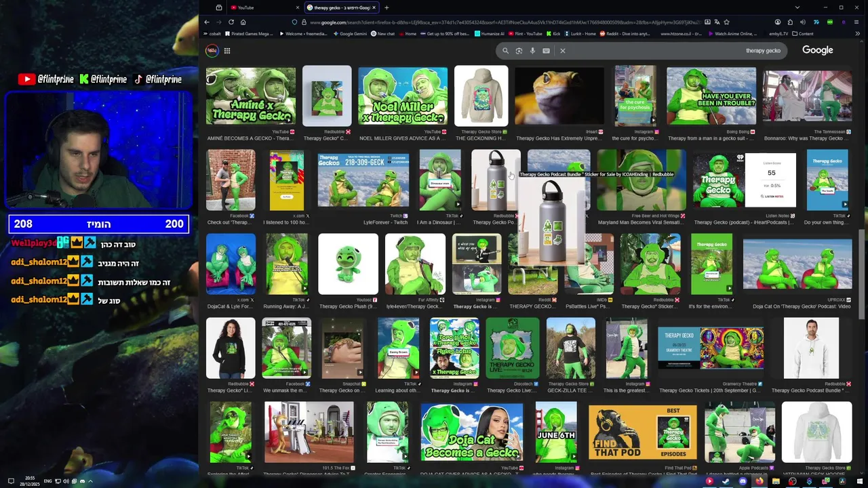Open the embyIL.TV bookmark
Image resolution: width=868 pixels, height=488 pixels.
tap(778, 33)
